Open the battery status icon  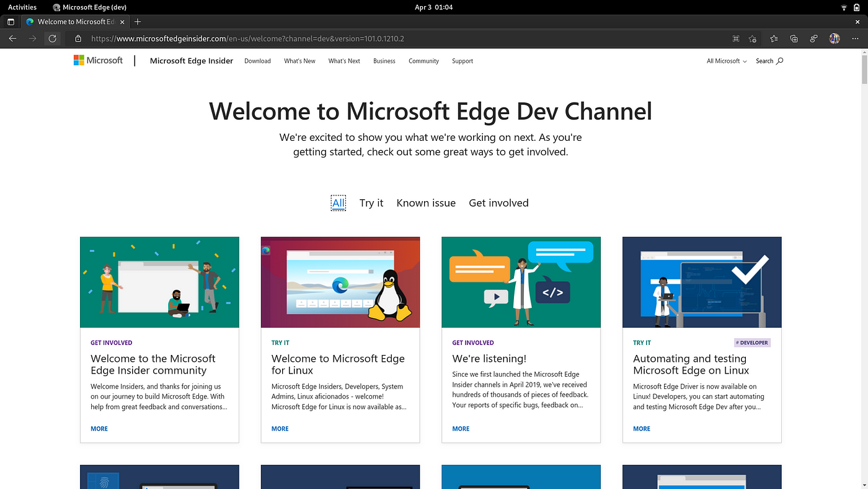857,7
